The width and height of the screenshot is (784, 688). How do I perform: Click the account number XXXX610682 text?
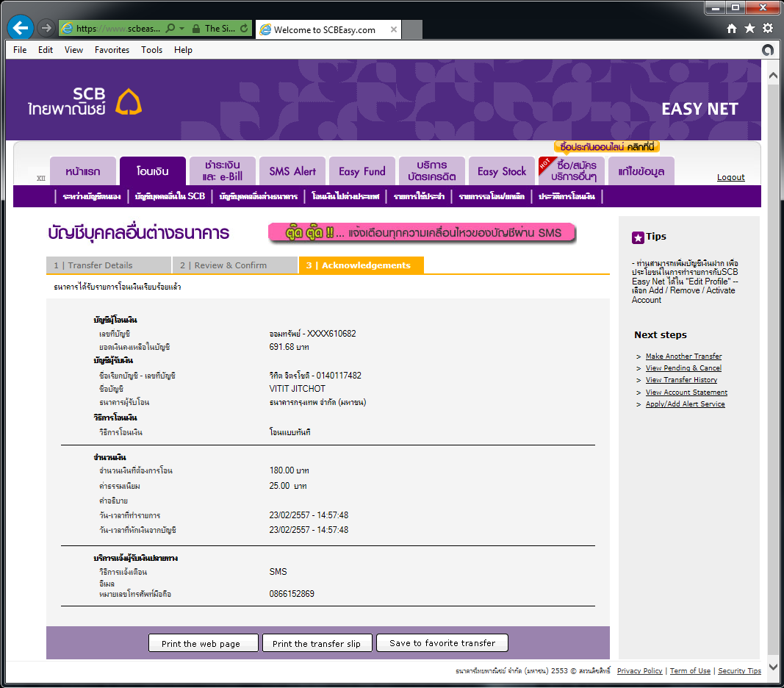(x=331, y=334)
